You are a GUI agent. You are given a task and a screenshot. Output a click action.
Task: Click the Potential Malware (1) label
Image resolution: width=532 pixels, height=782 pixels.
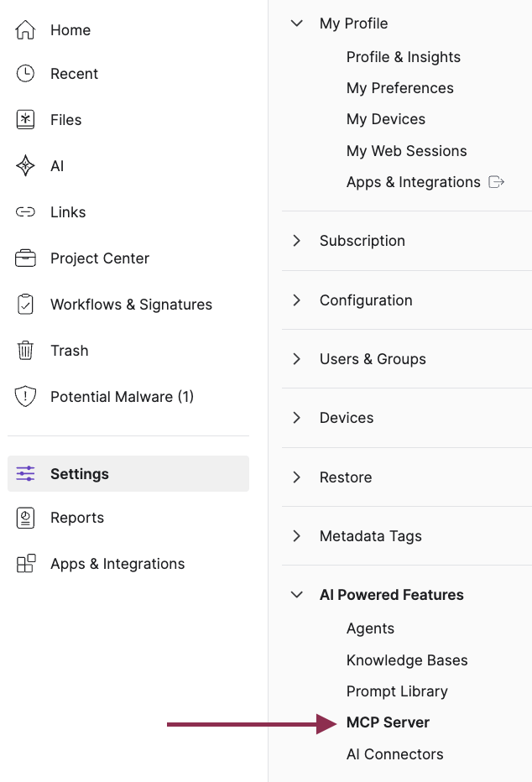(123, 397)
